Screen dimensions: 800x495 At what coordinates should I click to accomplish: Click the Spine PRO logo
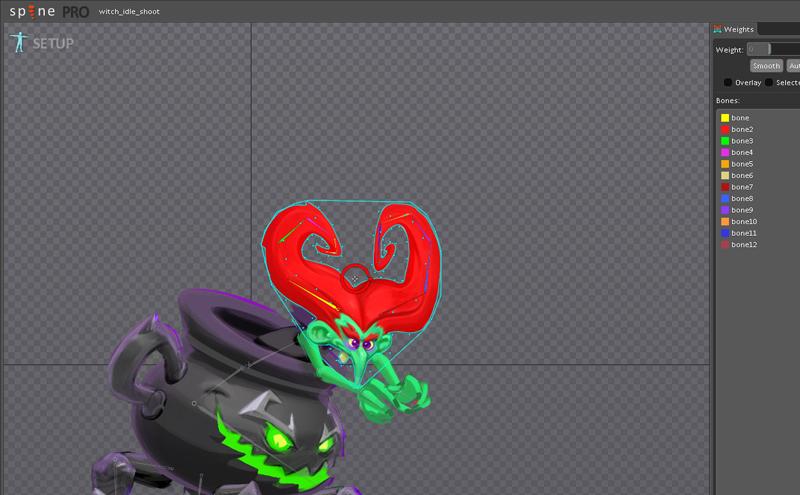pos(49,11)
